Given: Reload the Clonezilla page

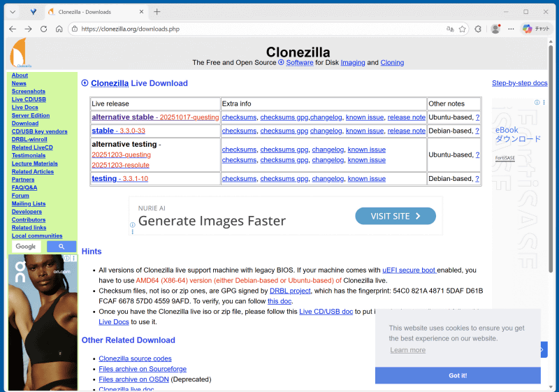Looking at the screenshot, I should click(43, 29).
